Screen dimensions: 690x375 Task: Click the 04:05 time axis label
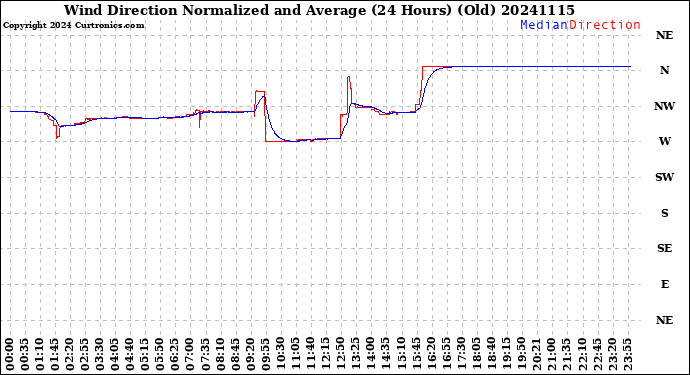pos(115,355)
